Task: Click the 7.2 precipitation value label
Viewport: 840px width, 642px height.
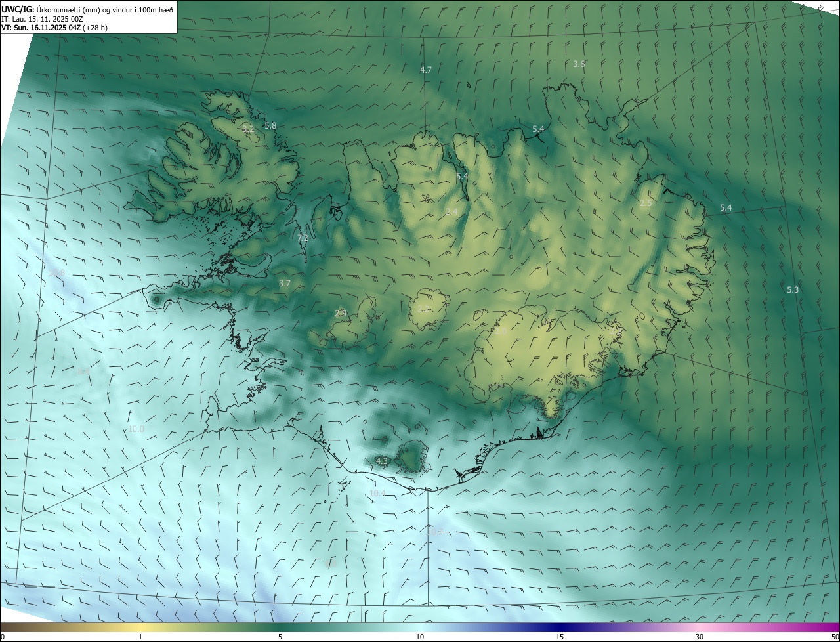Action: (303, 238)
